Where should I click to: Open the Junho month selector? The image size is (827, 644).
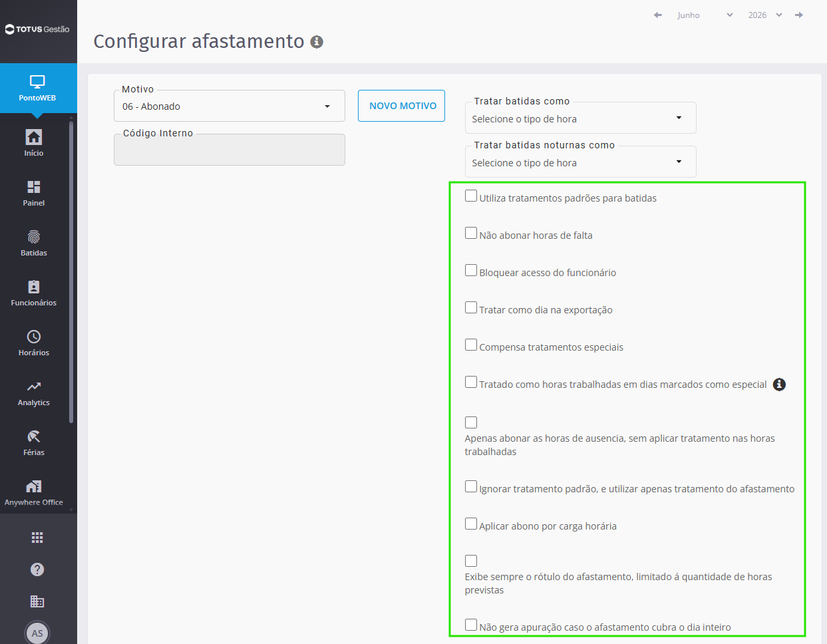point(705,15)
